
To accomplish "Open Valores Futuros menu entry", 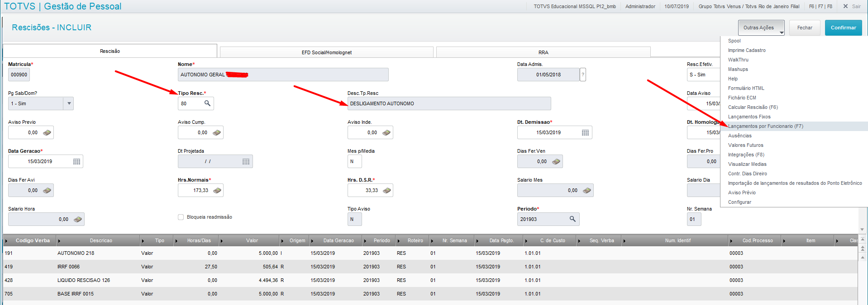I will 794,145.
